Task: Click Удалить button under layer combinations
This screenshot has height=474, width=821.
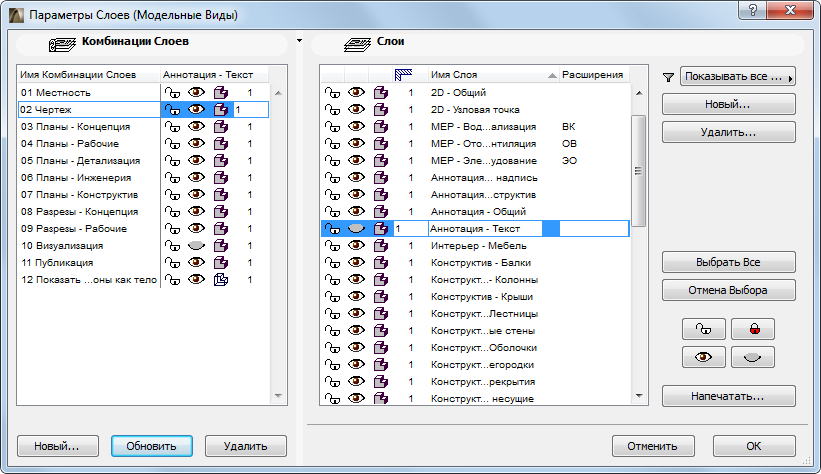Action: (246, 446)
